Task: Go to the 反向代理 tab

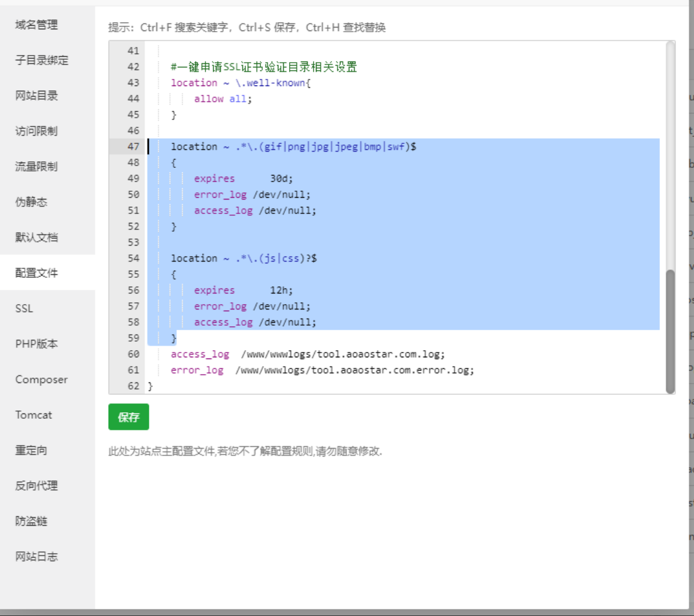Action: (x=36, y=486)
